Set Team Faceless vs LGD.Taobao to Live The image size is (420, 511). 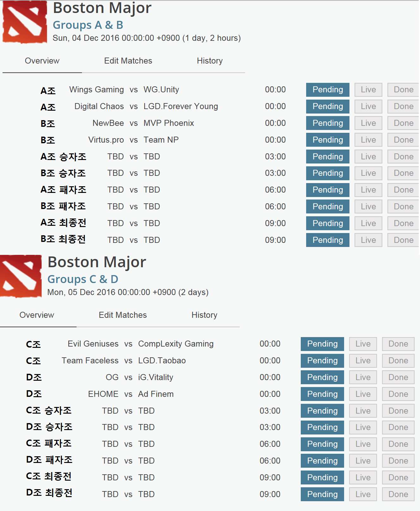(x=363, y=361)
